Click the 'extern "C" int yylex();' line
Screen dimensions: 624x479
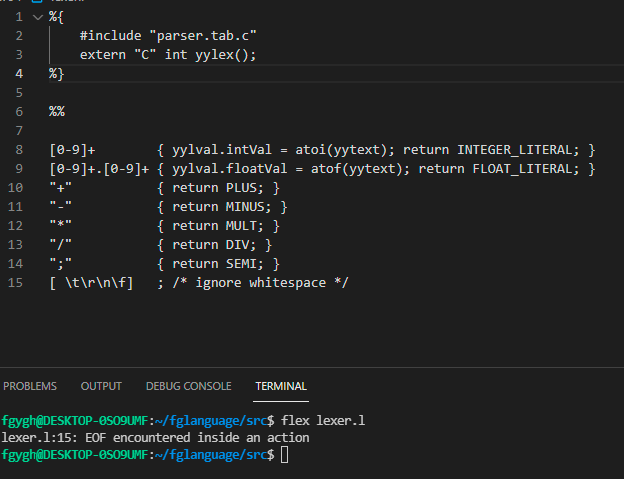(x=168, y=55)
